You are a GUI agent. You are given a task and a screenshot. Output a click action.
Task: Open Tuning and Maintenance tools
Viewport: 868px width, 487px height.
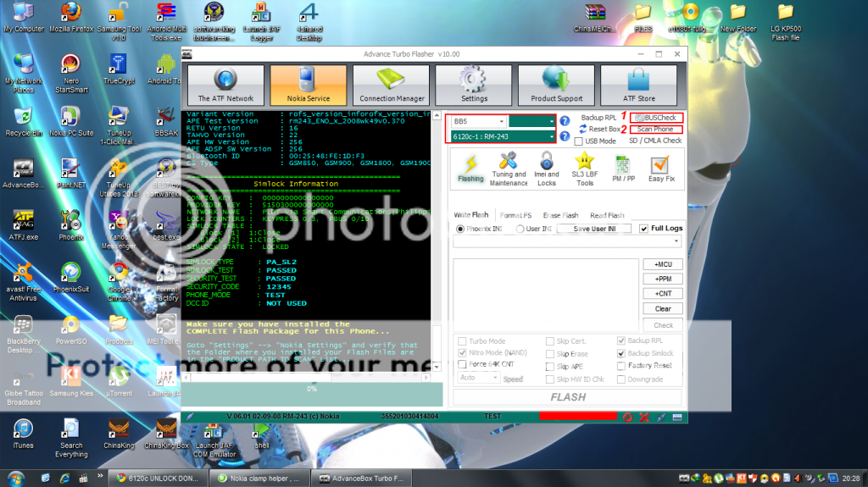coord(509,169)
